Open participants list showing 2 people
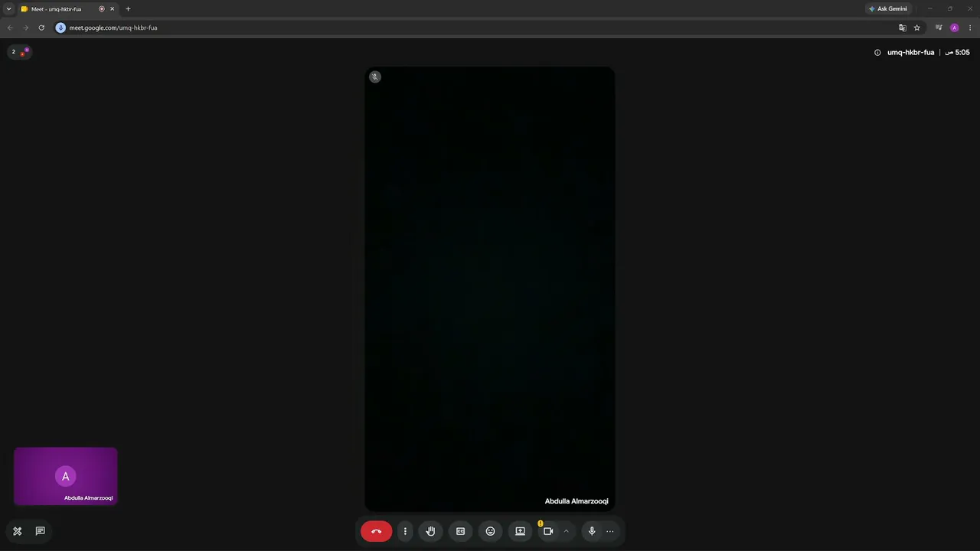980x551 pixels. point(19,52)
